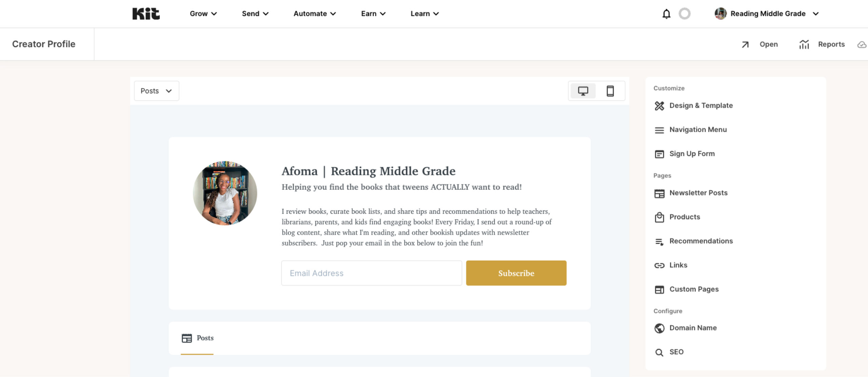This screenshot has width=868, height=377.
Task: Open the Automate menu
Action: coord(314,14)
